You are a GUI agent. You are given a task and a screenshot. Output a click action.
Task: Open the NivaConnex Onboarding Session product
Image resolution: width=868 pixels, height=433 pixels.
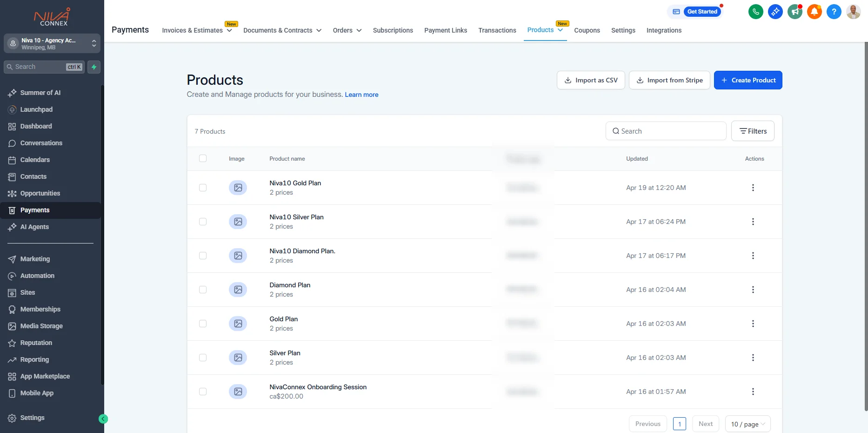(318, 387)
